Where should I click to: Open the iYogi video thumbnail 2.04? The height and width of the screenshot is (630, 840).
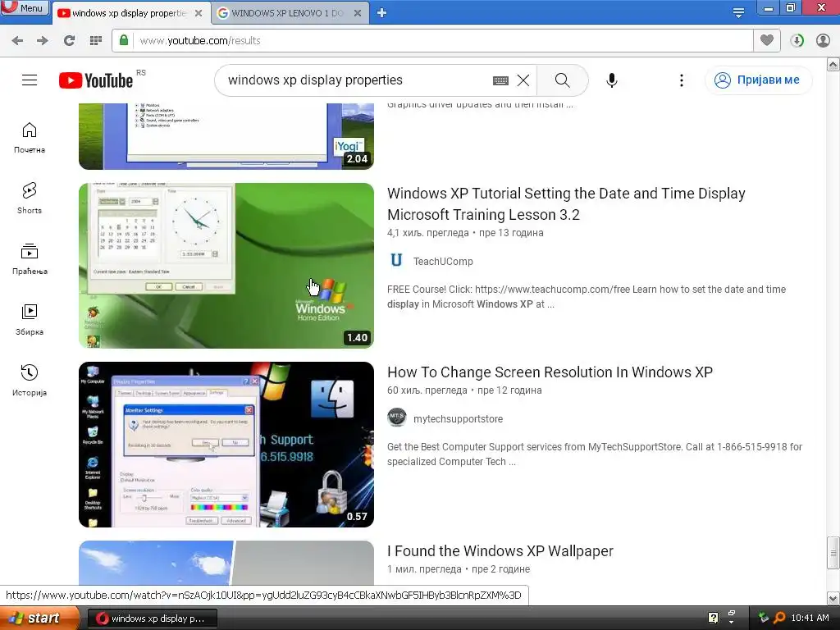tap(226, 137)
